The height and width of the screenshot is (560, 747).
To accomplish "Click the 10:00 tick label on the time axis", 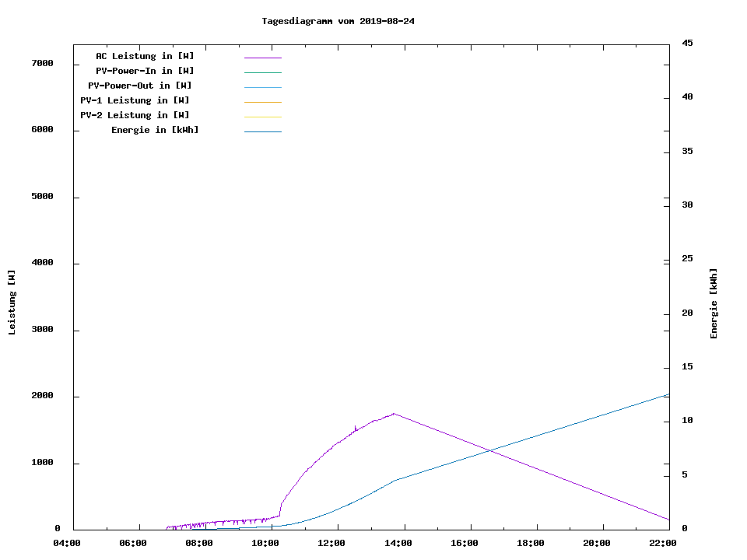I will tap(265, 544).
